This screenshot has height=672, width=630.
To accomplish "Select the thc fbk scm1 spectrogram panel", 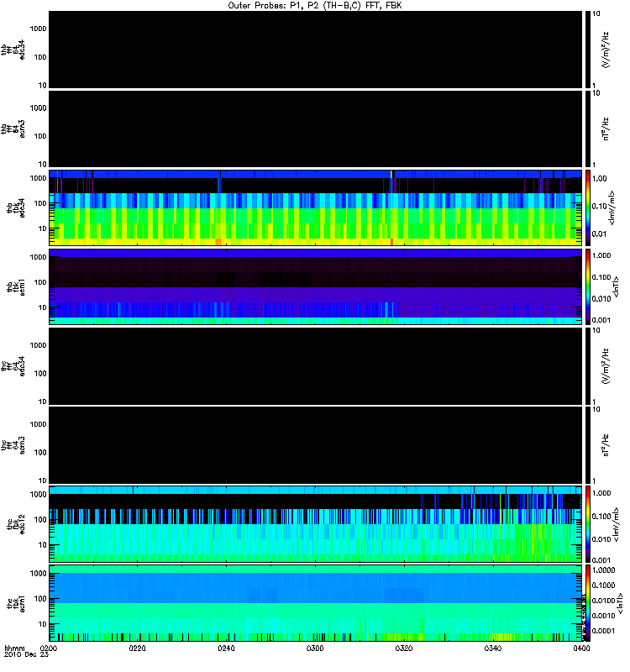I will pyautogui.click(x=316, y=603).
